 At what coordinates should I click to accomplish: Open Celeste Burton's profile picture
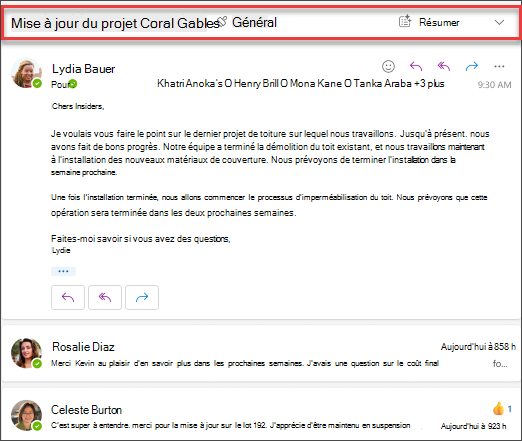click(26, 415)
